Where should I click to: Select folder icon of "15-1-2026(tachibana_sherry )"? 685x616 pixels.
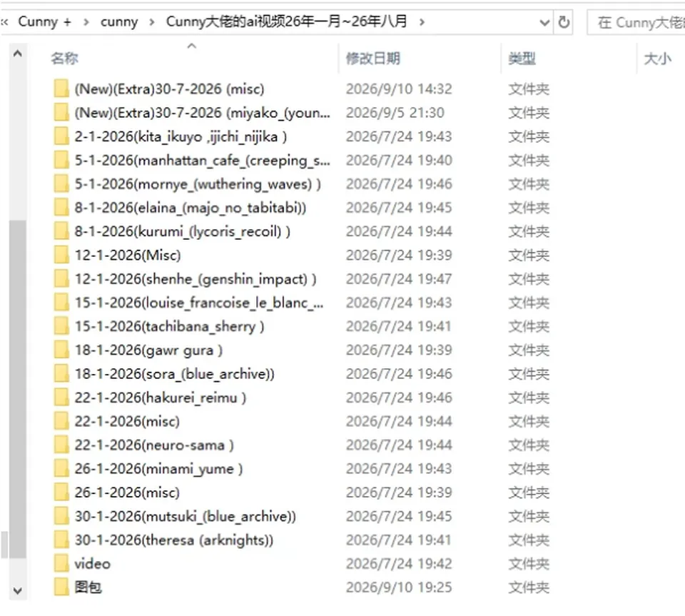[x=61, y=326]
